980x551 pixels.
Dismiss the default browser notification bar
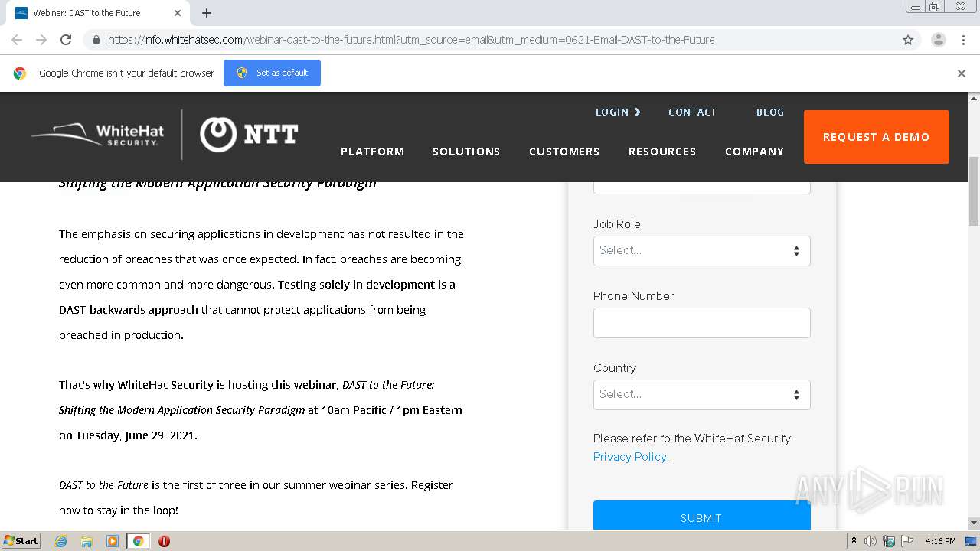click(x=961, y=73)
